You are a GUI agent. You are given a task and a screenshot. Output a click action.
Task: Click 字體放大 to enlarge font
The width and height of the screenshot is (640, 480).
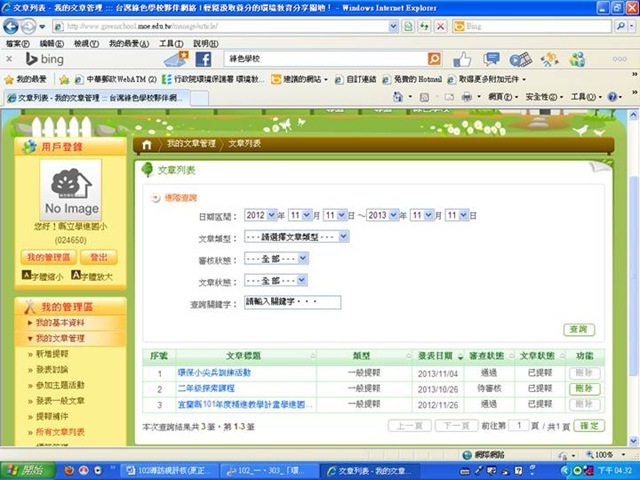click(92, 276)
